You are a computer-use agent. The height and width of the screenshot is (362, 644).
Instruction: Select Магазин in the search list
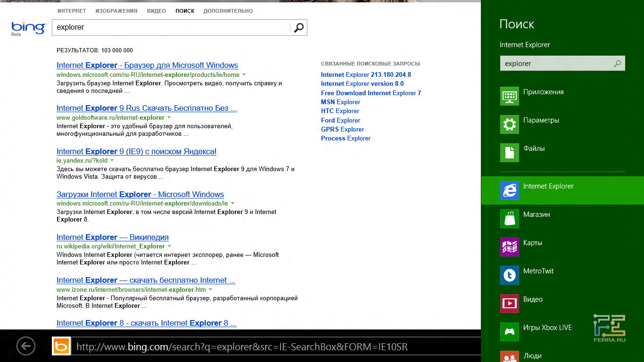(x=537, y=215)
